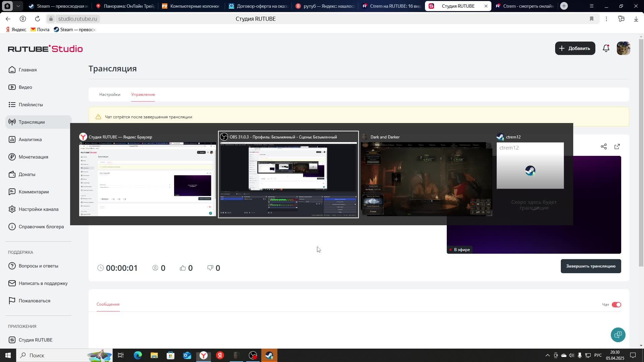
Task: Open browser tab list dropdown arrow
Action: point(18,6)
